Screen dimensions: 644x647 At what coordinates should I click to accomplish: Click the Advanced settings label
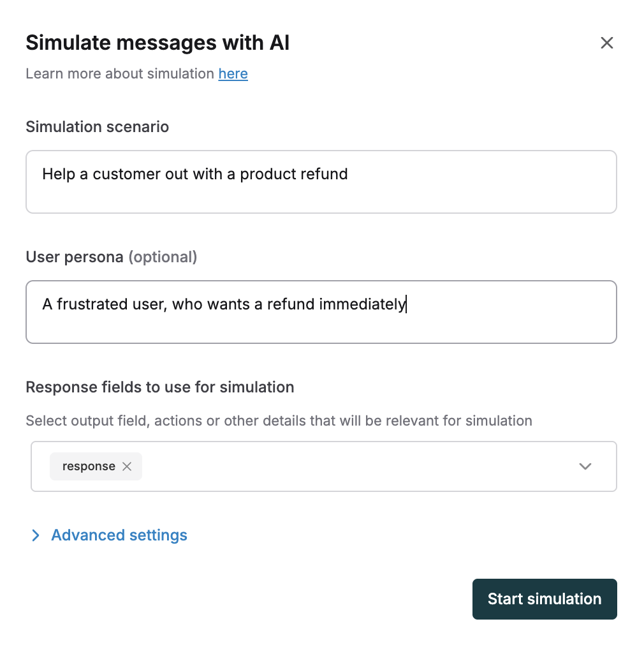pyautogui.click(x=119, y=535)
